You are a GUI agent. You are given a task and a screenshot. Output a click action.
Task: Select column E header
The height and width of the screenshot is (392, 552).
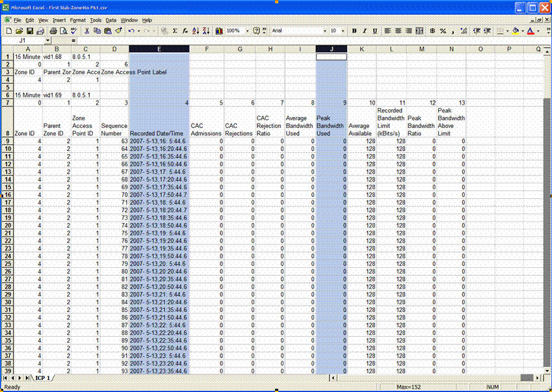159,49
